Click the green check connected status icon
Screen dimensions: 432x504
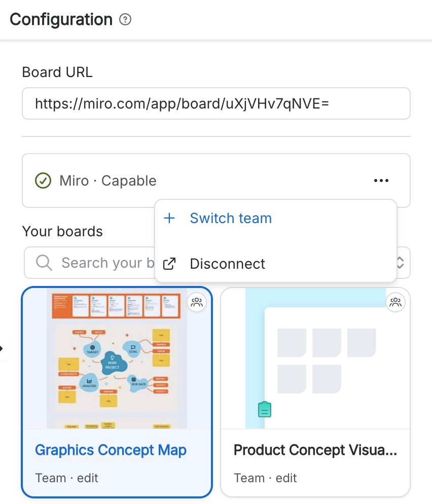43,181
